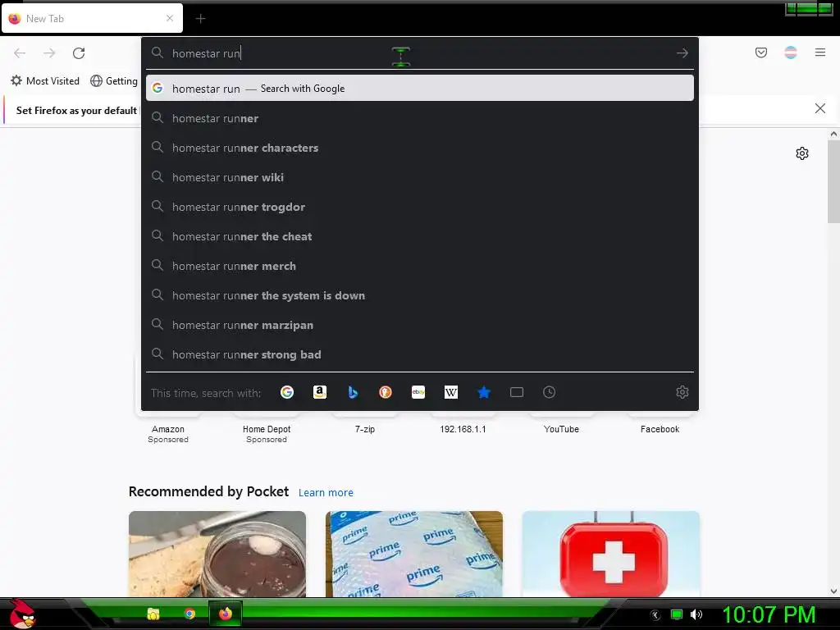Image resolution: width=840 pixels, height=630 pixels.
Task: Select the New Tab tab
Action: pos(92,19)
